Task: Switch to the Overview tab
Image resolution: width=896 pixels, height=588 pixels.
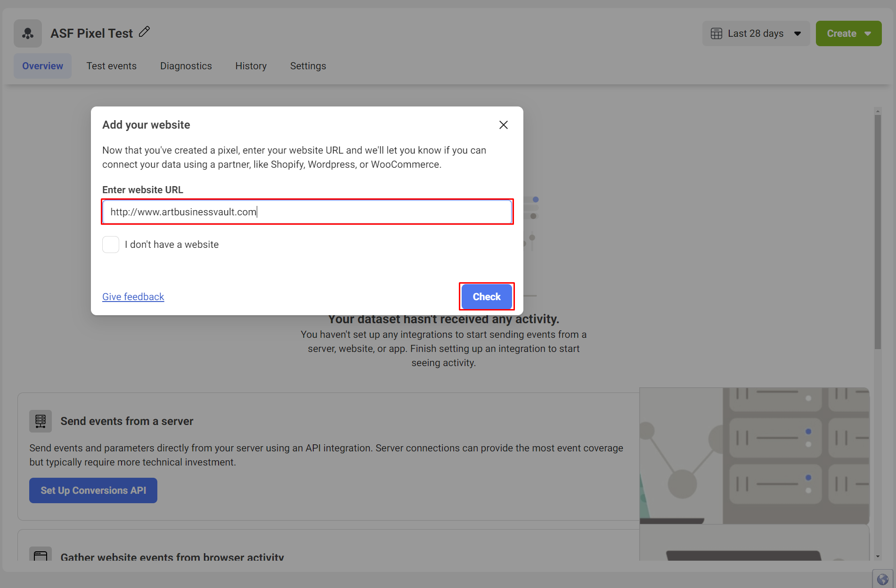Action: click(x=42, y=66)
